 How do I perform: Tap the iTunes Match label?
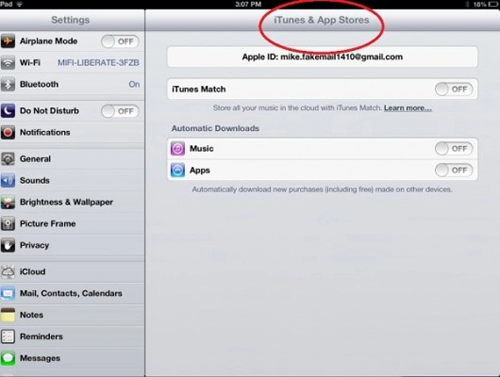(199, 89)
